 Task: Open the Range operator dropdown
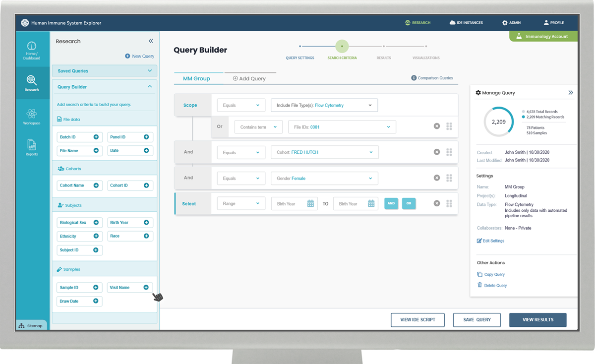pyautogui.click(x=241, y=204)
